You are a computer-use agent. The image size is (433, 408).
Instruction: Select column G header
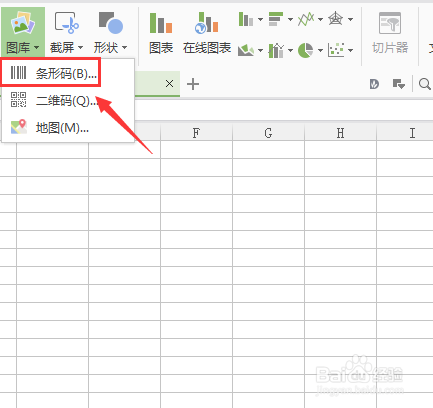(268, 133)
